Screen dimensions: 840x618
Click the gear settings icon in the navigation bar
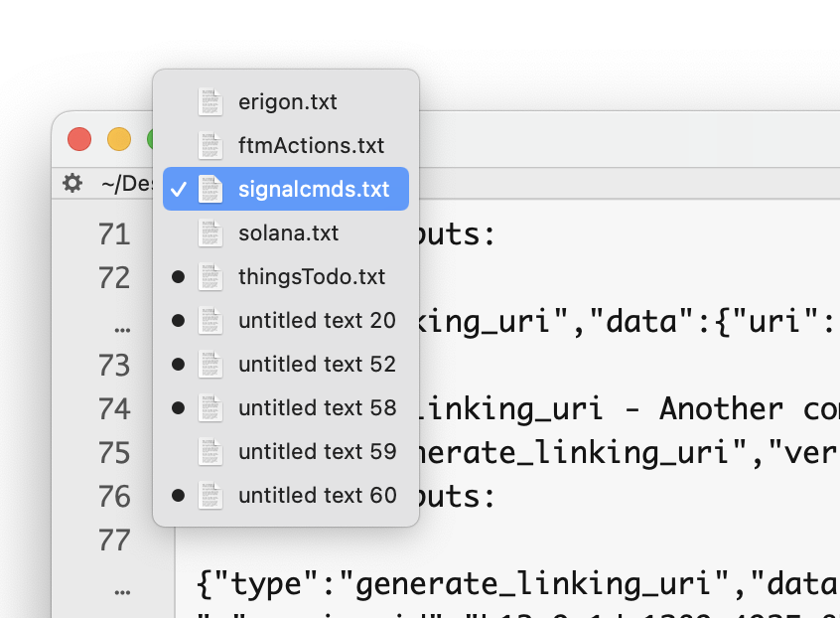point(72,183)
